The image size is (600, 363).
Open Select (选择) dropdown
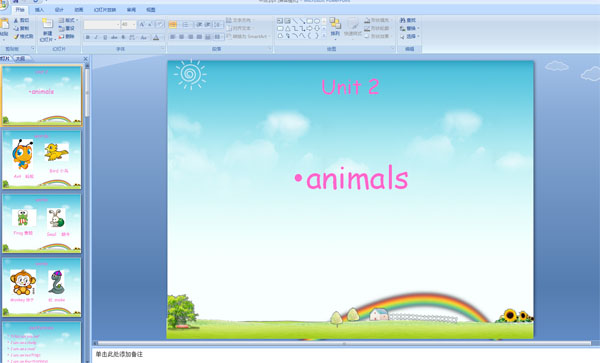click(x=409, y=36)
